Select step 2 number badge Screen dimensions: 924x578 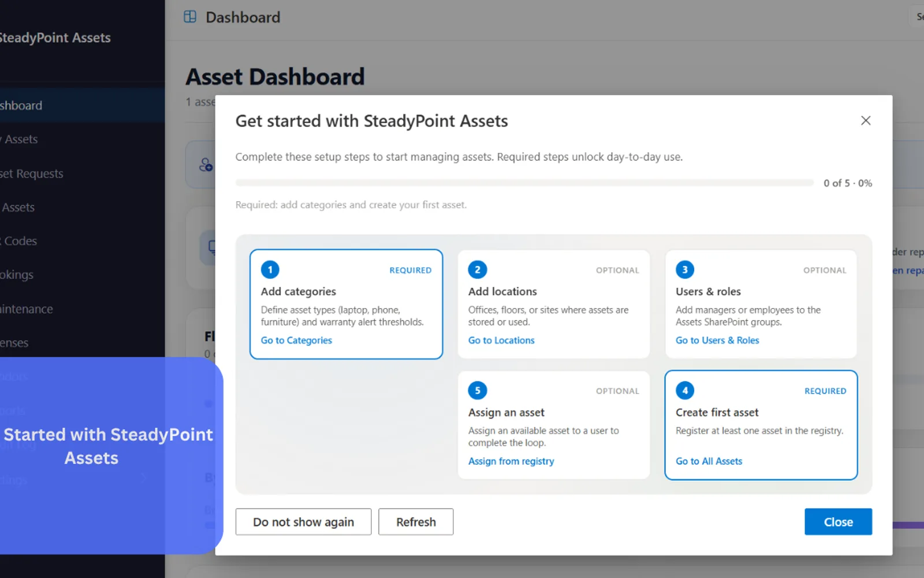(x=478, y=269)
